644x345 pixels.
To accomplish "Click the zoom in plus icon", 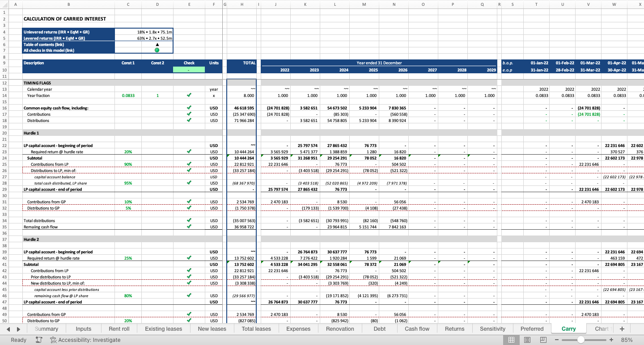I will tap(611, 340).
